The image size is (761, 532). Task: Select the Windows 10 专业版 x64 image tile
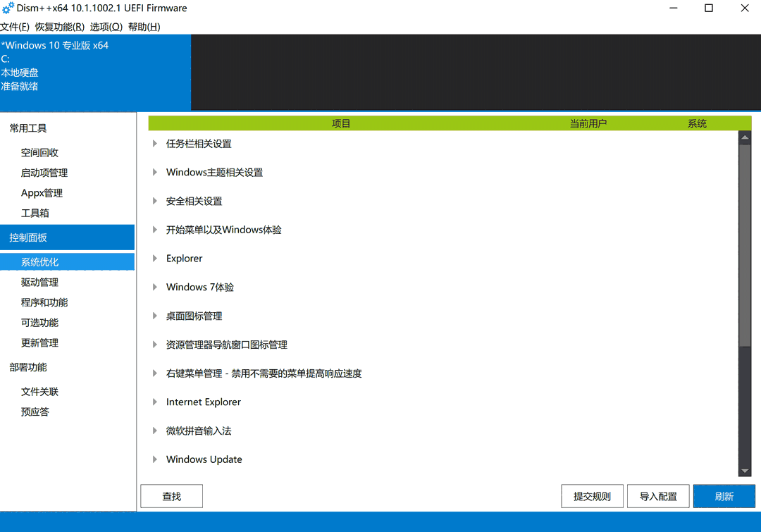pos(96,73)
